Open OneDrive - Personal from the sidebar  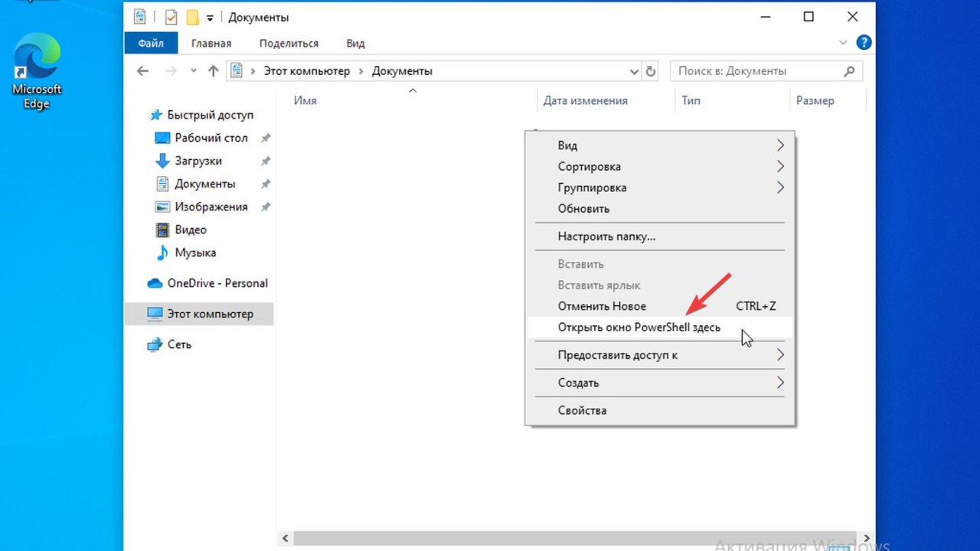tap(217, 283)
